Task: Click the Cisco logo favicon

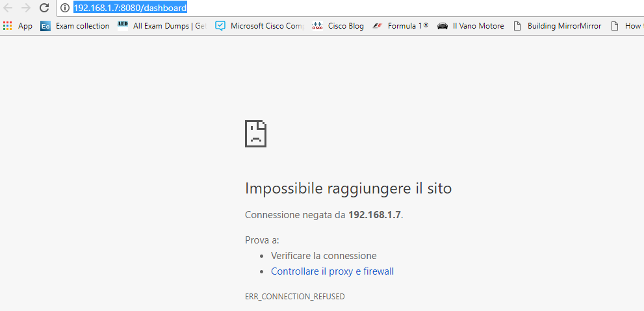Action: pos(318,26)
